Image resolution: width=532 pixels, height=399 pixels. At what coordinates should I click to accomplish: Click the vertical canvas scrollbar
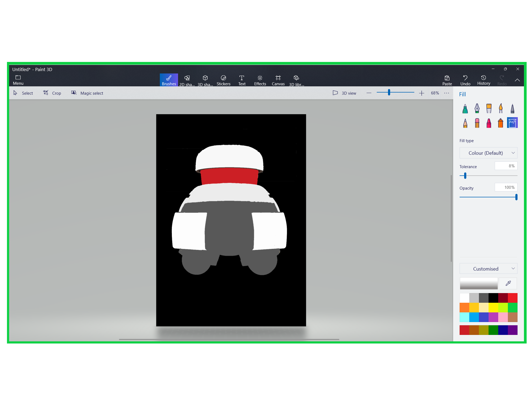pos(451,218)
